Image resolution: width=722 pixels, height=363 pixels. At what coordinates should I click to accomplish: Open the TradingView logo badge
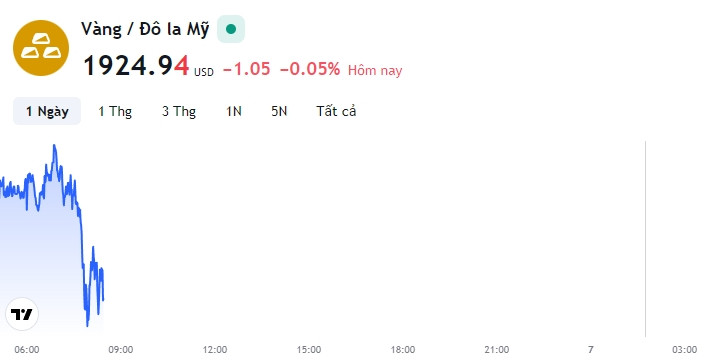click(22, 314)
